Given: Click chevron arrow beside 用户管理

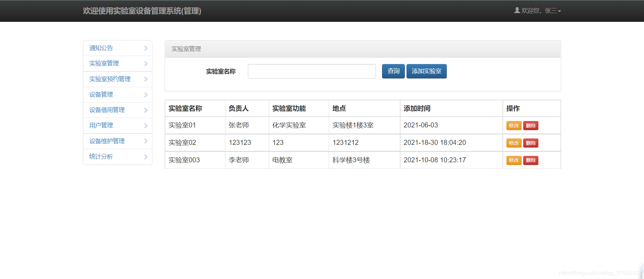Looking at the screenshot, I should [x=146, y=126].
